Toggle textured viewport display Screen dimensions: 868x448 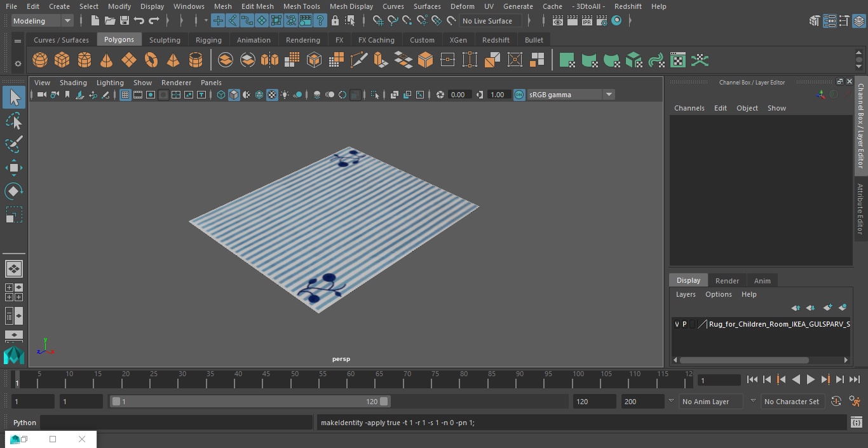(x=272, y=95)
